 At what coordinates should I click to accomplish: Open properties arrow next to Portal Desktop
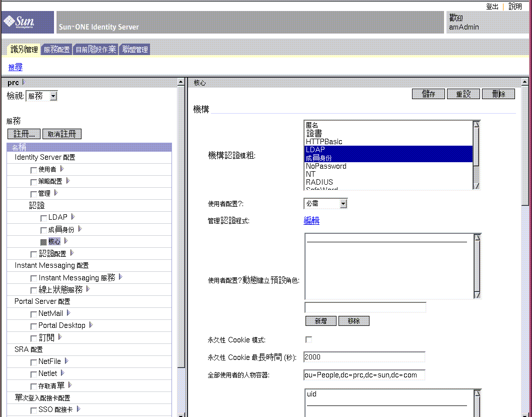click(91, 325)
